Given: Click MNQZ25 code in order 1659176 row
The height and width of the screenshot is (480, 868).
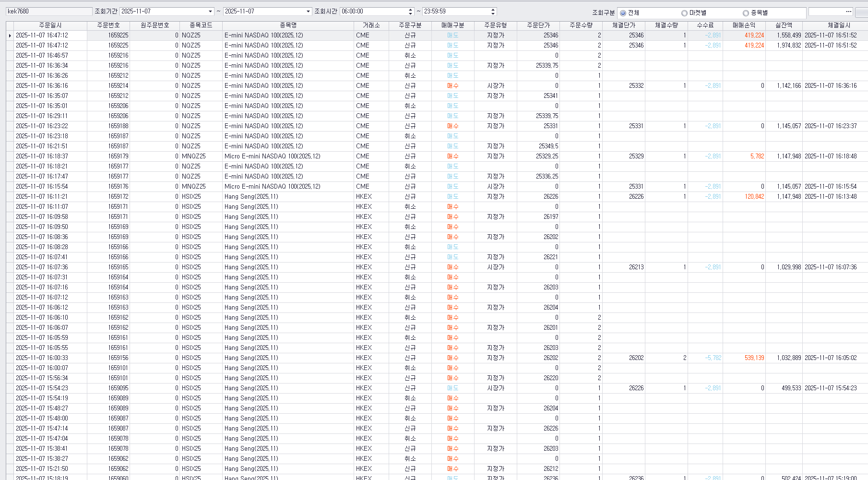Looking at the screenshot, I should pos(194,187).
